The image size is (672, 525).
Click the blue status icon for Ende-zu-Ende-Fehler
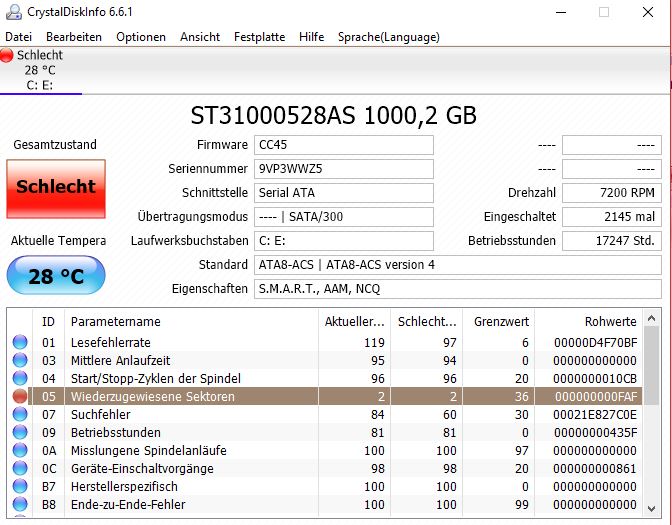pos(20,504)
